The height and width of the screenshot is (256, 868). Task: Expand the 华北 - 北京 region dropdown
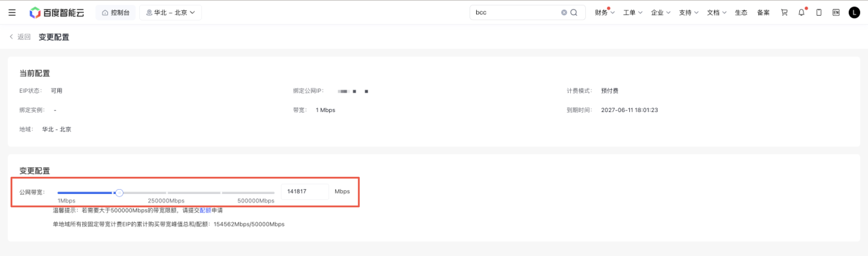[171, 13]
